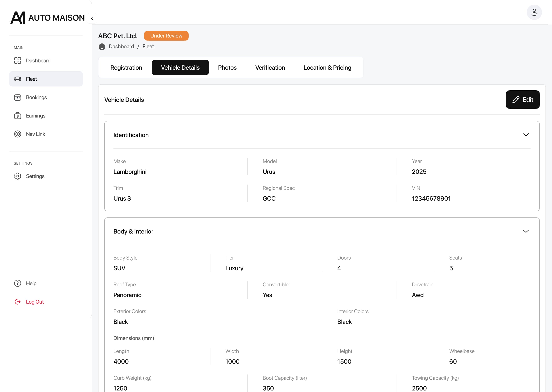Open the Photos tab
This screenshot has height=392, width=552.
tap(227, 68)
